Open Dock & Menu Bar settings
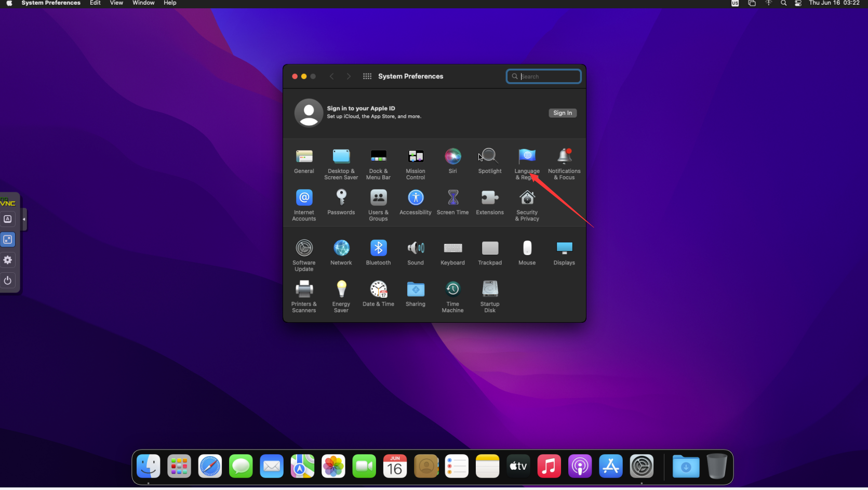 click(x=378, y=164)
